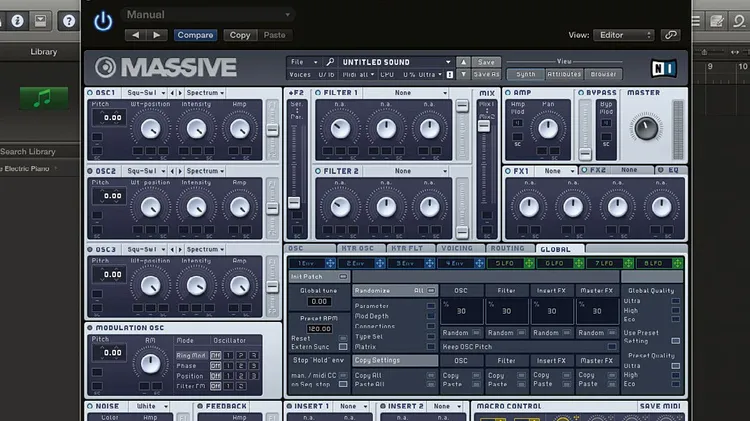The width and height of the screenshot is (750, 421).
Task: Open OSC1 Spectrum mode dropdown
Action: point(205,93)
